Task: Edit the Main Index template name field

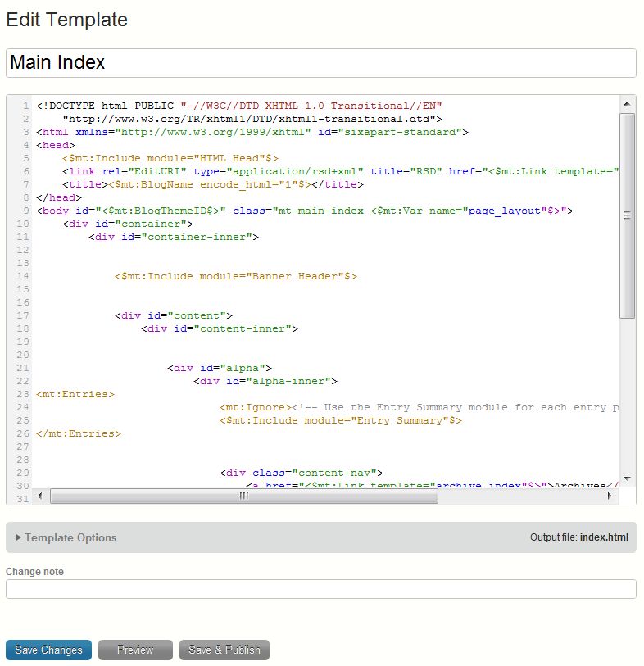Action: point(320,63)
